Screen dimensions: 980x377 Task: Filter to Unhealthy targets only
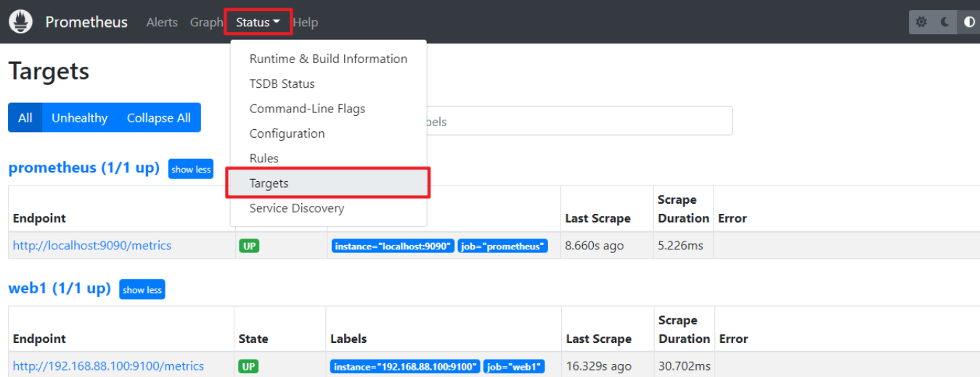[80, 117]
